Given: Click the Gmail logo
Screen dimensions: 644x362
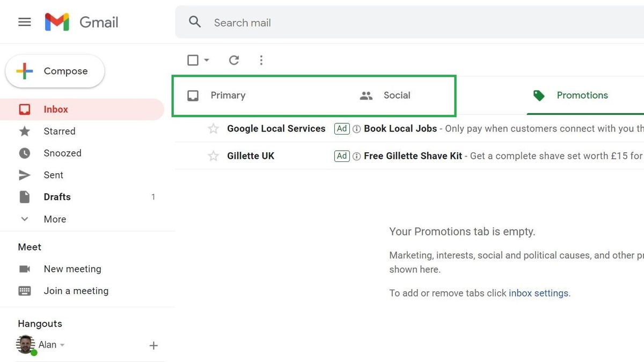Looking at the screenshot, I should tap(81, 21).
